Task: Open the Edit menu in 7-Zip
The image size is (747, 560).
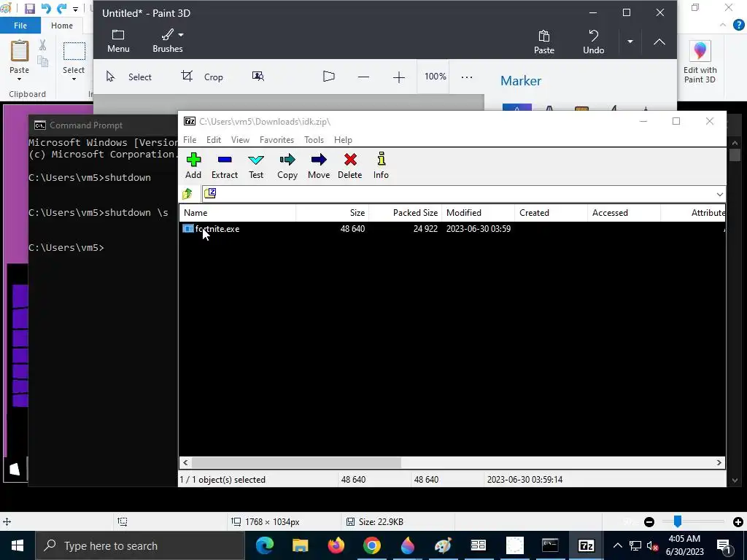Action: [214, 139]
